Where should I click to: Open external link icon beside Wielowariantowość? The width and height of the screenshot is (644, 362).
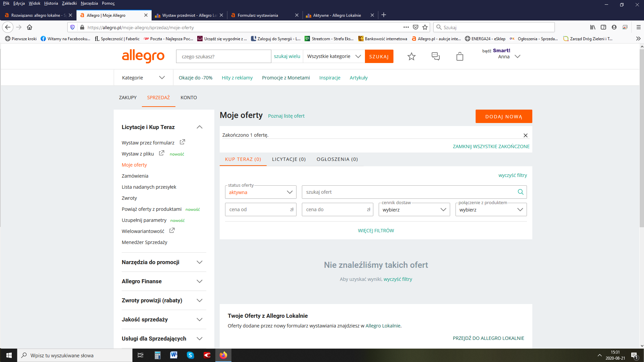click(x=172, y=231)
